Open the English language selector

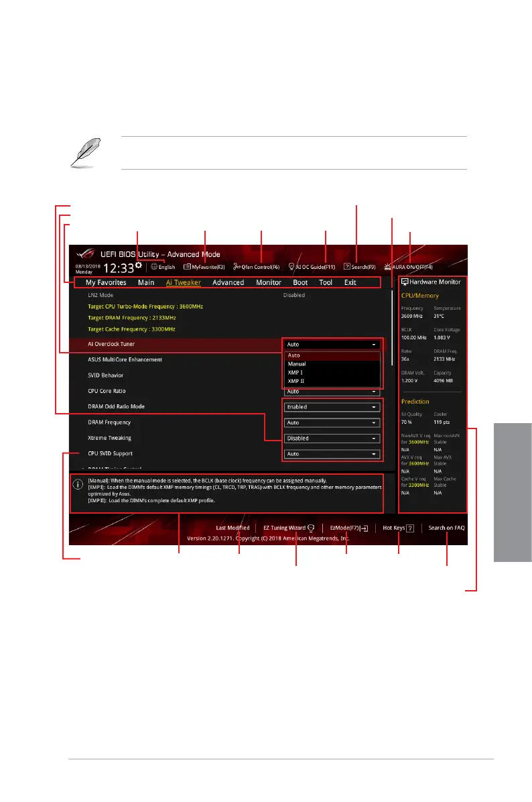[x=163, y=267]
